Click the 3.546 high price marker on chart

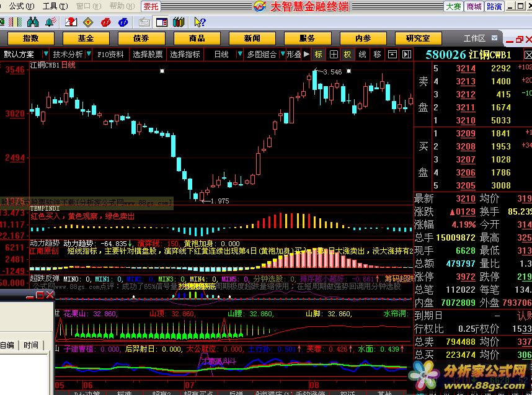coord(332,72)
